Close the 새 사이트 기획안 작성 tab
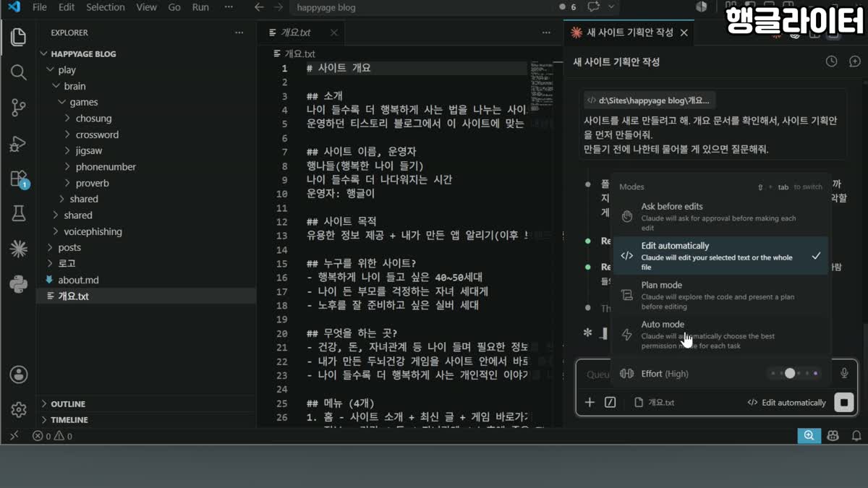Viewport: 868px width, 488px height. coord(684,33)
